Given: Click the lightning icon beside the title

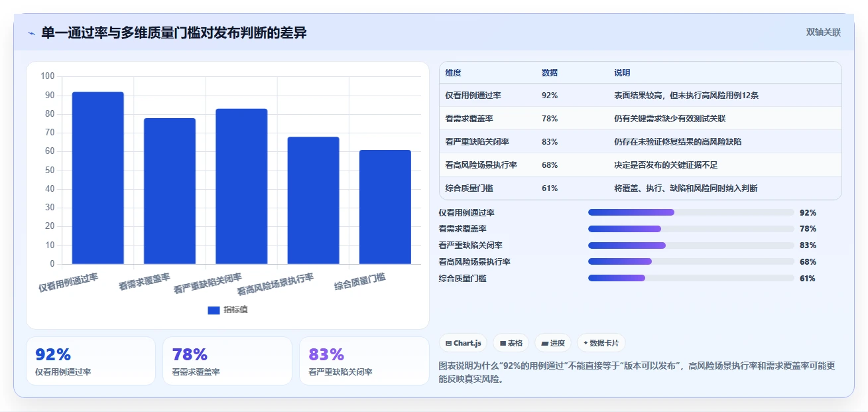Looking at the screenshot, I should tap(31, 33).
